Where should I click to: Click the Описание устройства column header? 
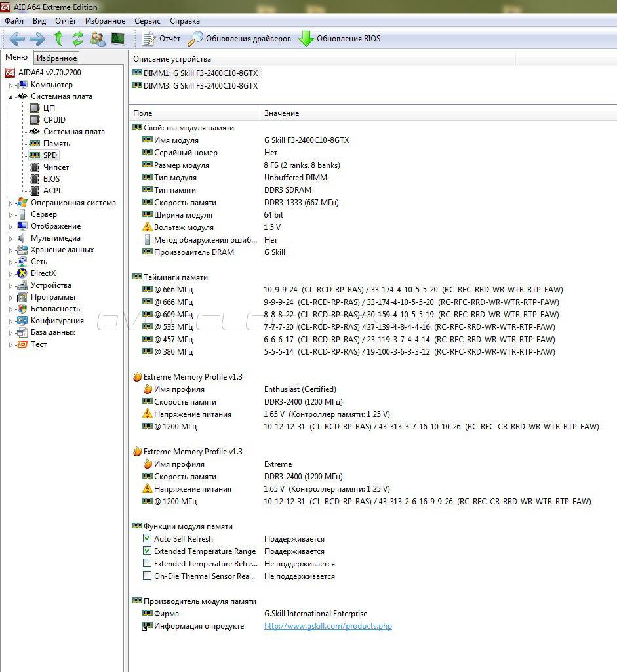tap(322, 59)
